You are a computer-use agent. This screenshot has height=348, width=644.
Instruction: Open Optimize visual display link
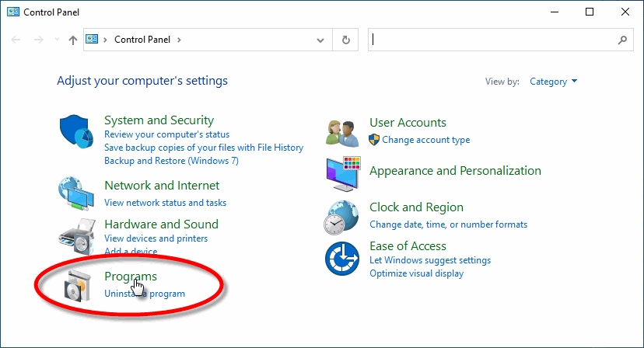coord(416,273)
